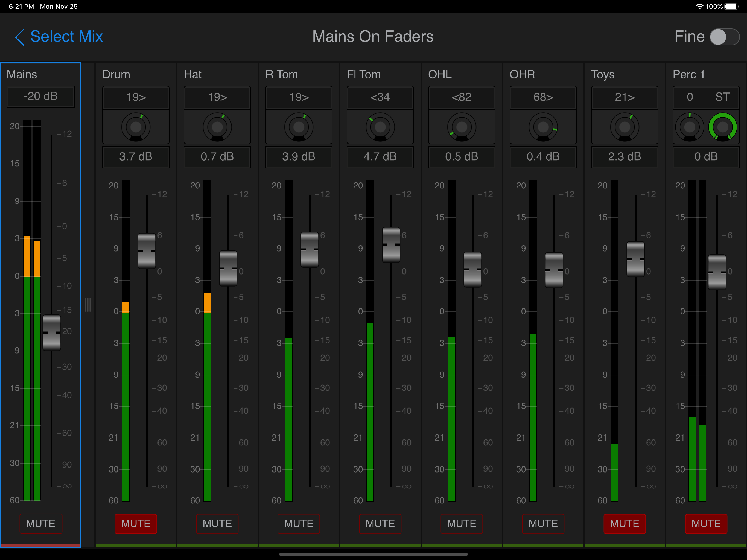Tap the channel strip divider grip handle

(88, 305)
